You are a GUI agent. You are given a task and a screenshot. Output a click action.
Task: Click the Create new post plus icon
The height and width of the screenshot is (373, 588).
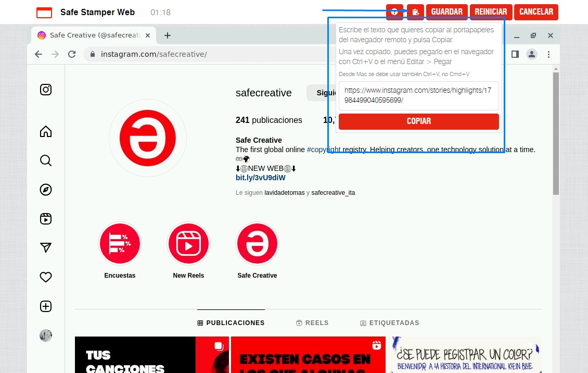46,306
